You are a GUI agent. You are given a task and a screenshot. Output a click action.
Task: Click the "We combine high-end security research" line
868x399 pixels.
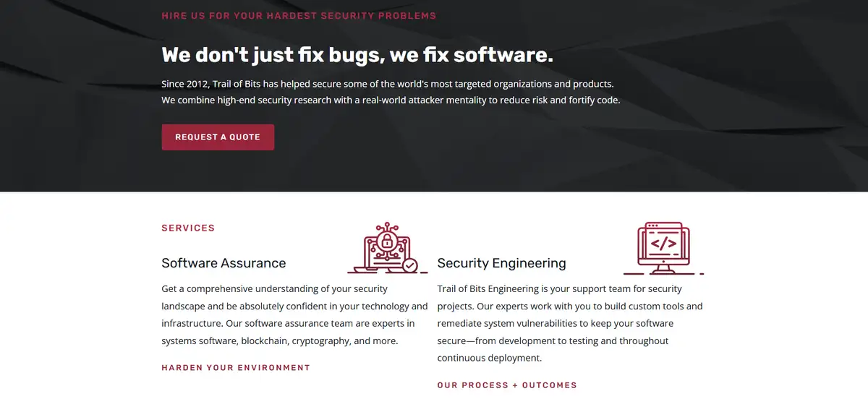(391, 100)
